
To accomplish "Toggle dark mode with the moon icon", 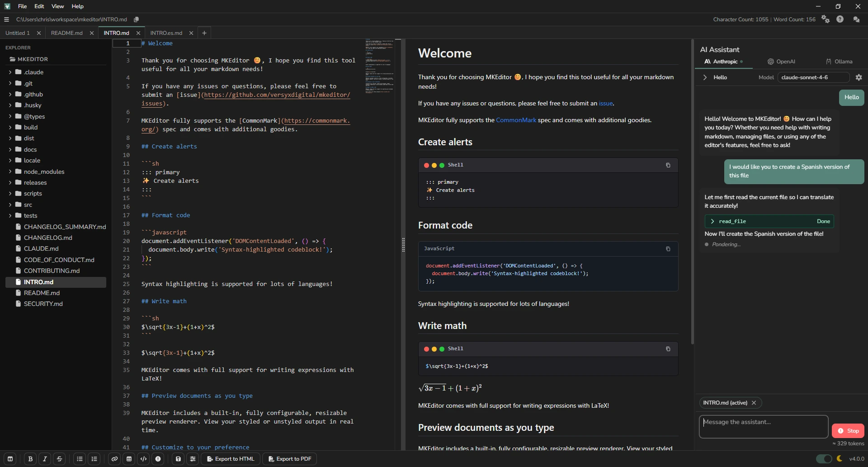I will [x=840, y=458].
